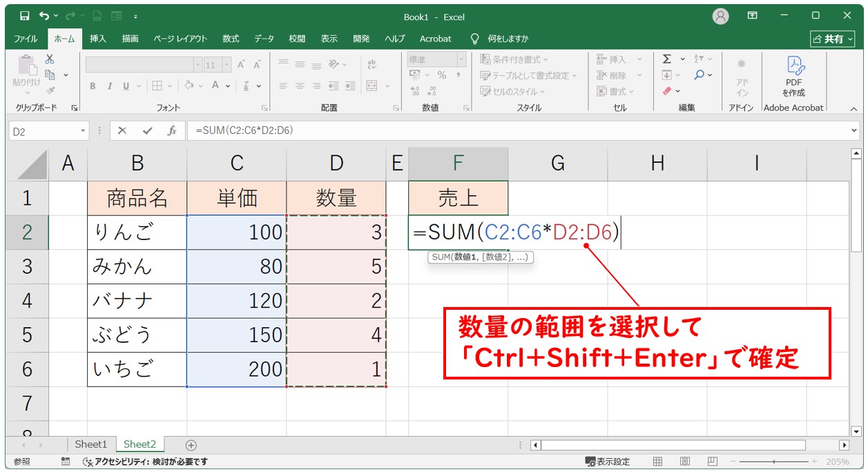868x474 pixels.
Task: Click the Undo arrow icon
Action: coord(45,16)
